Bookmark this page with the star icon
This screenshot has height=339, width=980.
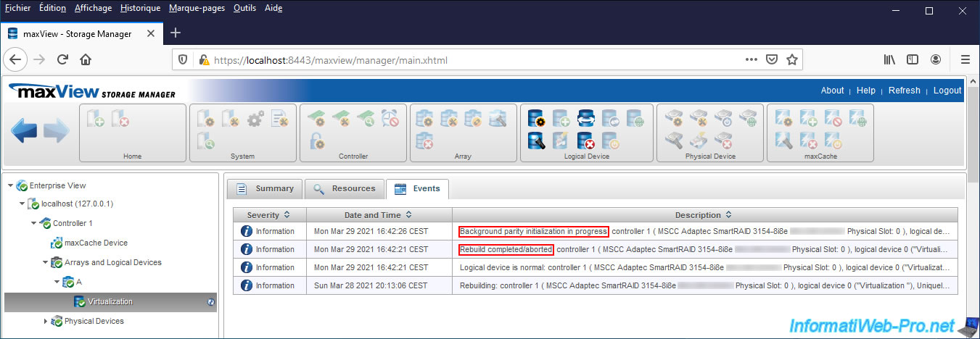(x=792, y=59)
